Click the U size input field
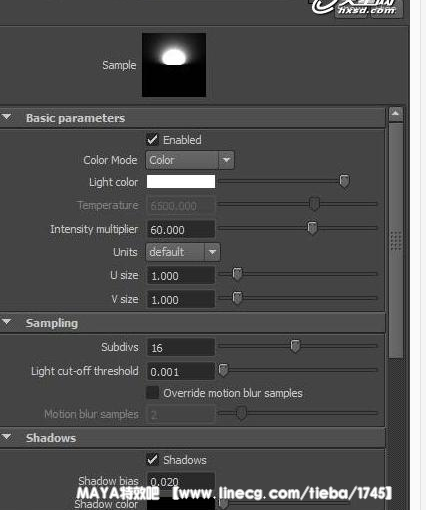 pyautogui.click(x=181, y=275)
